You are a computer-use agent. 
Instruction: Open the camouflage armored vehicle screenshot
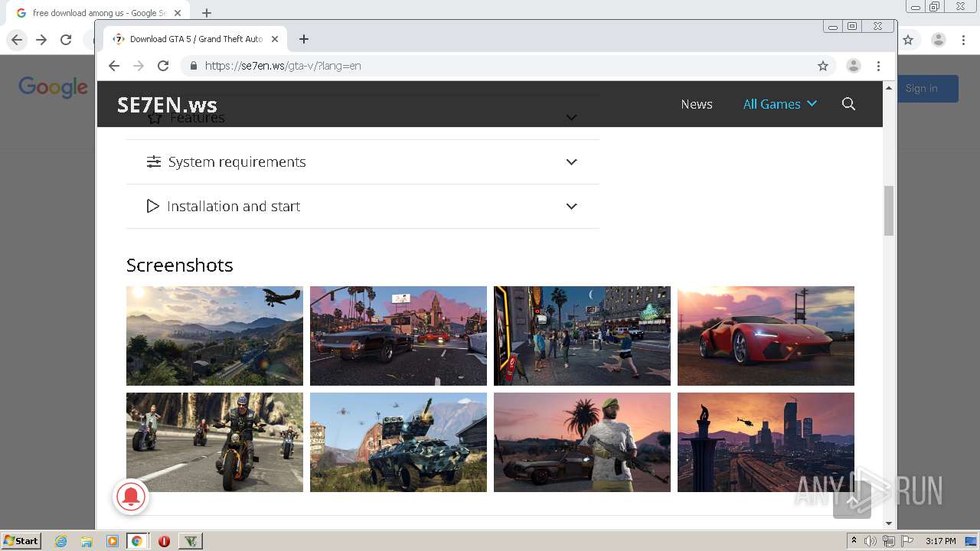click(398, 442)
